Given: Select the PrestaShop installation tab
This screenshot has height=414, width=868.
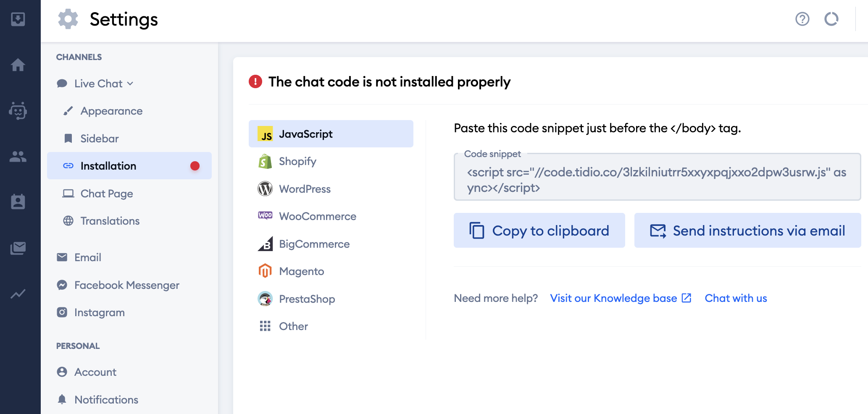Looking at the screenshot, I should point(331,299).
